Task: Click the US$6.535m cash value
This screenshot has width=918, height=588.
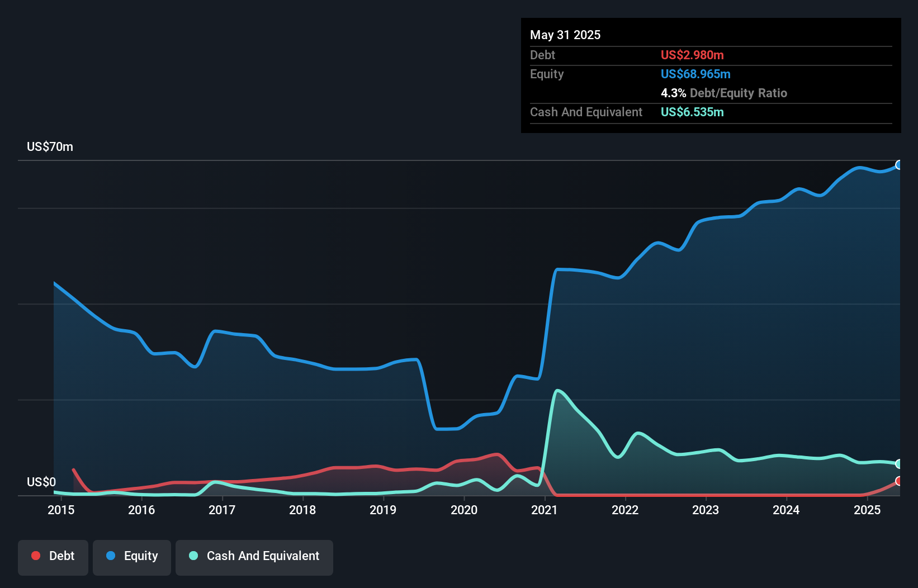Action: pos(692,112)
